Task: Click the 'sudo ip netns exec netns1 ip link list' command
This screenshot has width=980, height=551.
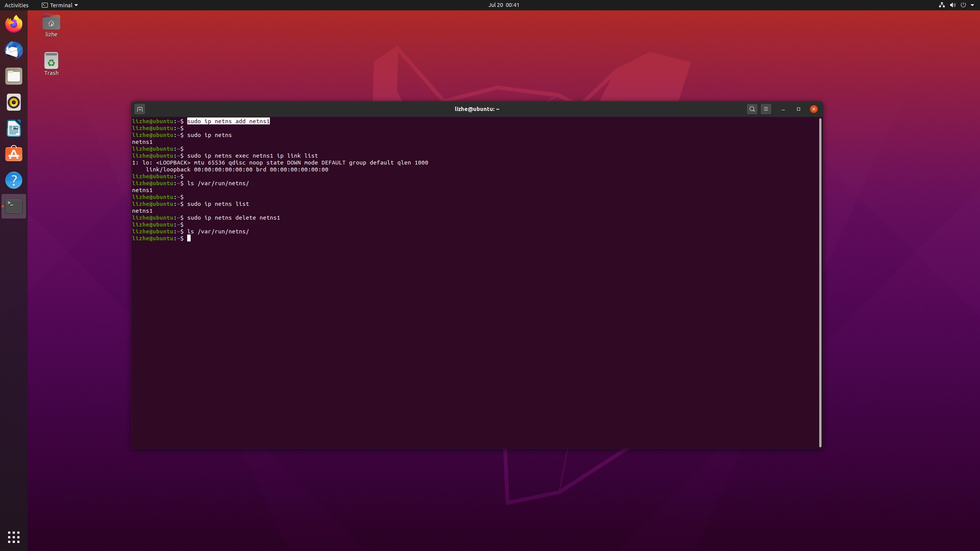Action: click(x=252, y=156)
